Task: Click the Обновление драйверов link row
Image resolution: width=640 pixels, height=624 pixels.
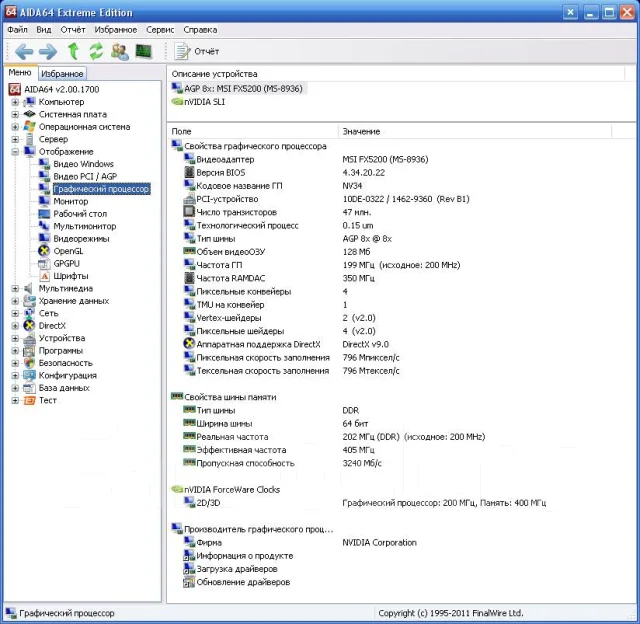Action: (x=237, y=582)
